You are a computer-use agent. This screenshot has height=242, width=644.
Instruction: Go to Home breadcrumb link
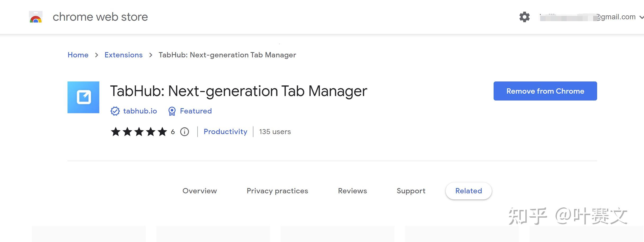[78, 55]
